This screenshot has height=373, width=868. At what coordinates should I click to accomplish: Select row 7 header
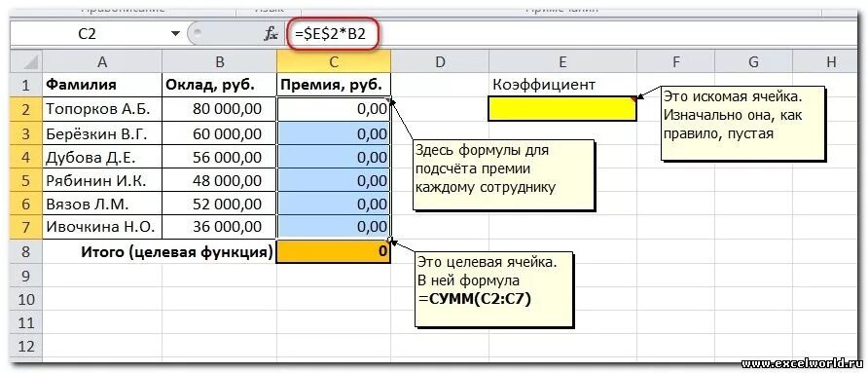[25, 227]
